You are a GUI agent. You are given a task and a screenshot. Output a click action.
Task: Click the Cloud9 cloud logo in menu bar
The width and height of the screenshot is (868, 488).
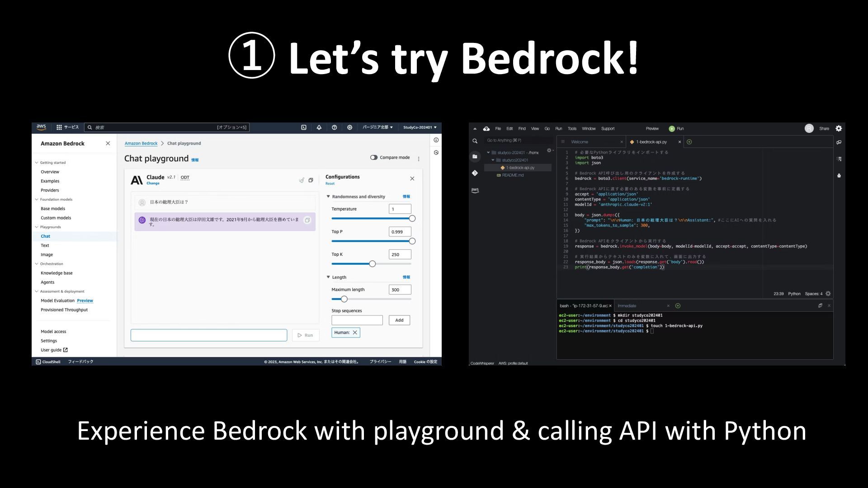coord(486,129)
